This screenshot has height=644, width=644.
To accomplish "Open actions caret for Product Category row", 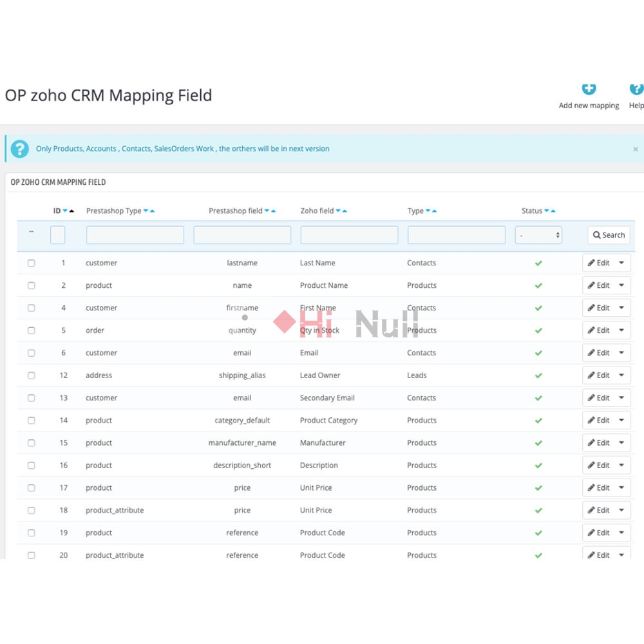I will pyautogui.click(x=621, y=421).
